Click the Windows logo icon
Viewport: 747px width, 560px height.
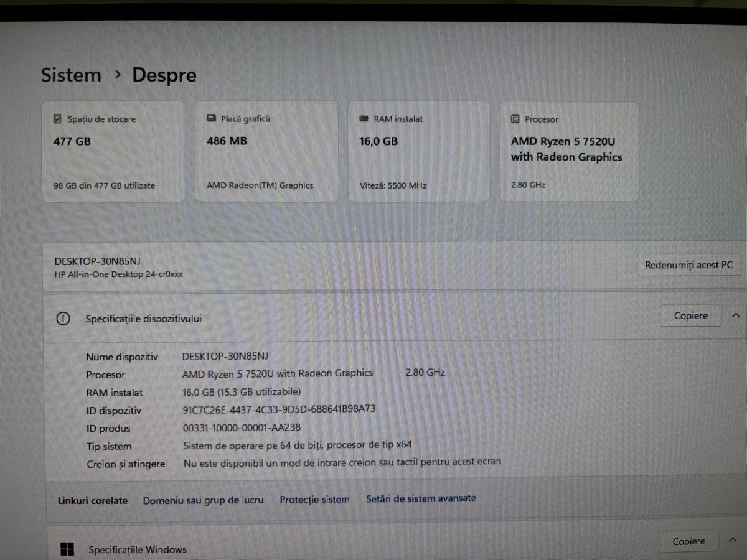[67, 549]
